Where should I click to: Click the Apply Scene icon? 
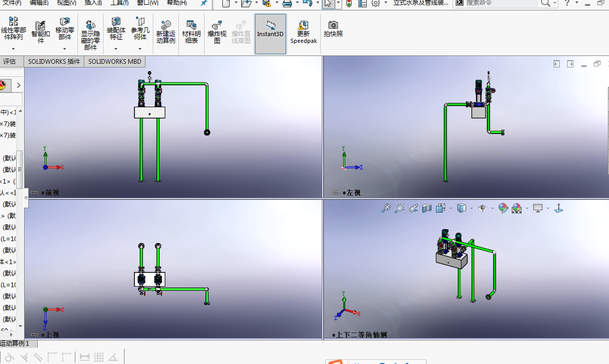coord(516,208)
